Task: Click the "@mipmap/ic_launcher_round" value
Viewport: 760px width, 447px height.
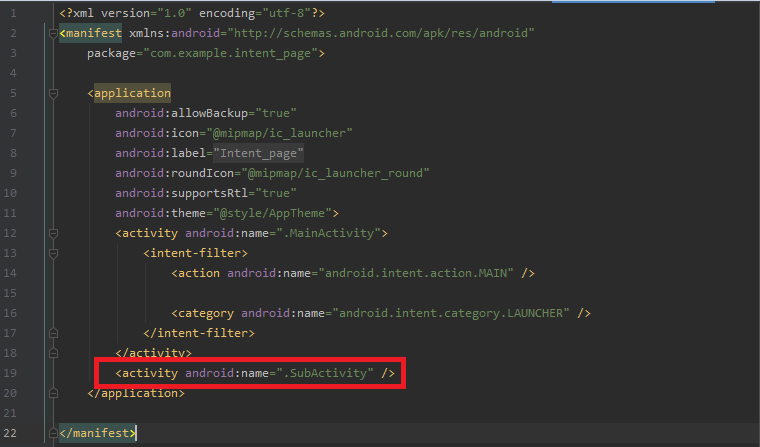Action: [x=335, y=173]
